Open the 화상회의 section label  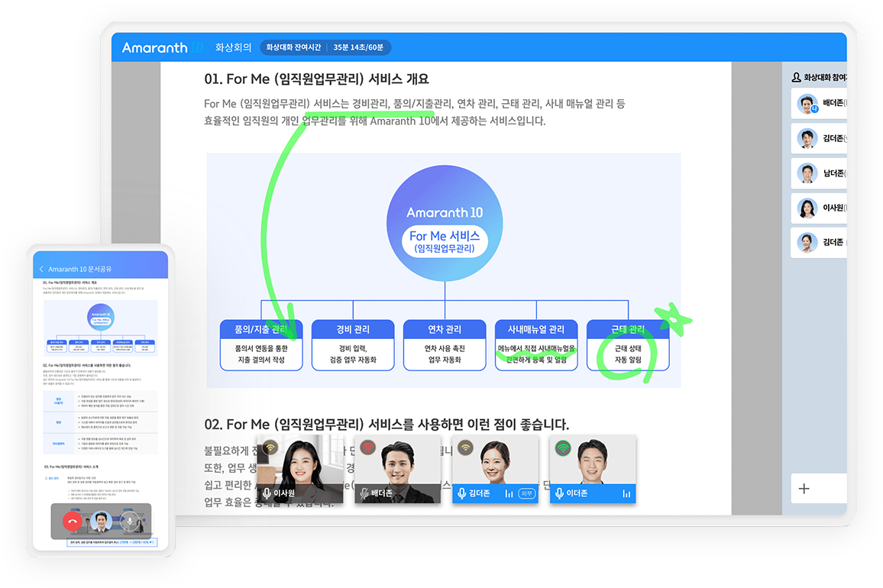point(233,47)
